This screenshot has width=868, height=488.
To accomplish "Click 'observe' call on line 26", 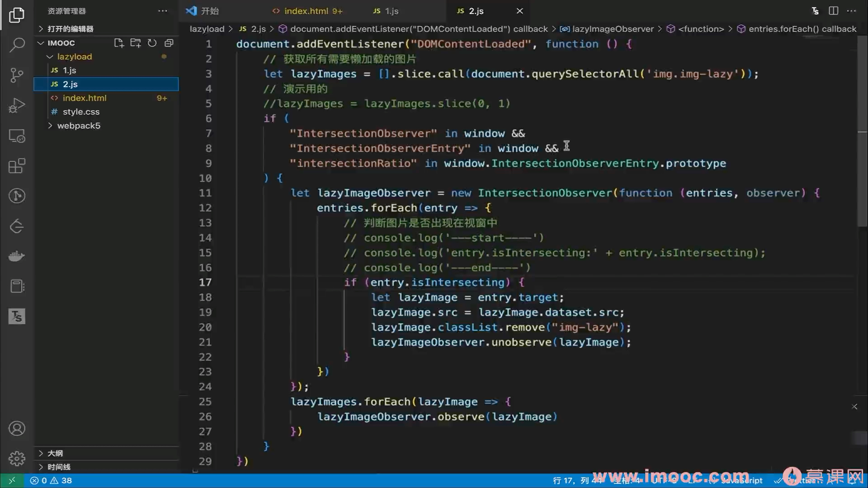I will [x=461, y=417].
